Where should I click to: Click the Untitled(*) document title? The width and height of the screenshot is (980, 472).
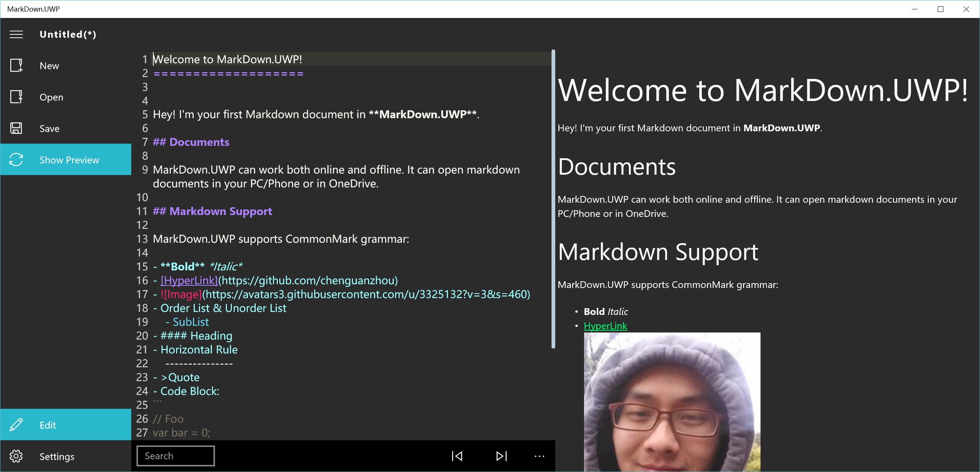(68, 34)
